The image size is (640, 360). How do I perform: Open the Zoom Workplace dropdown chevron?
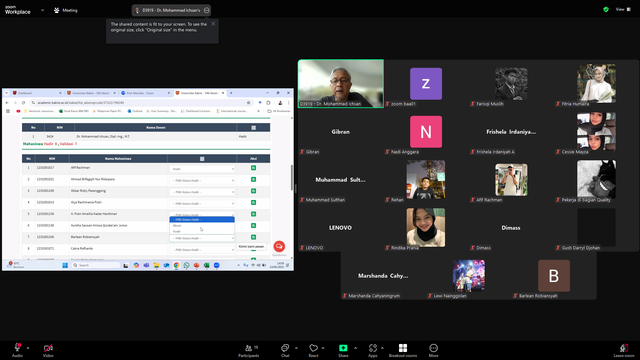pyautogui.click(x=42, y=10)
